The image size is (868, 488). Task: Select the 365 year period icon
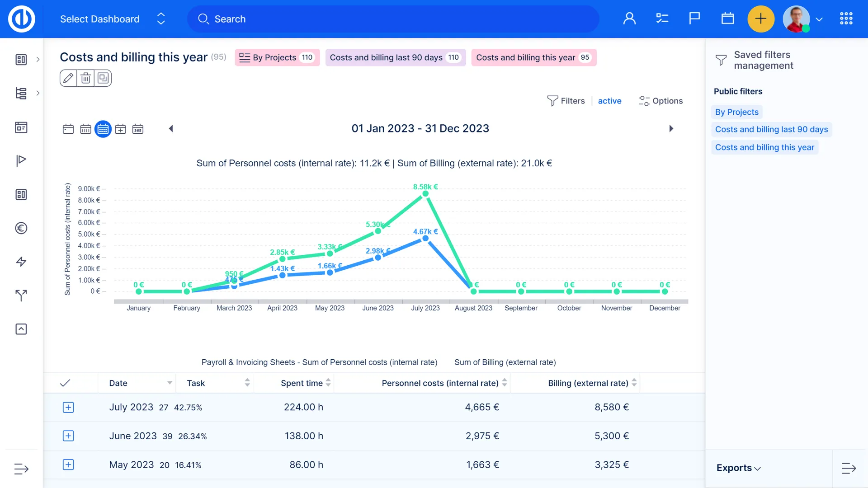(x=138, y=129)
